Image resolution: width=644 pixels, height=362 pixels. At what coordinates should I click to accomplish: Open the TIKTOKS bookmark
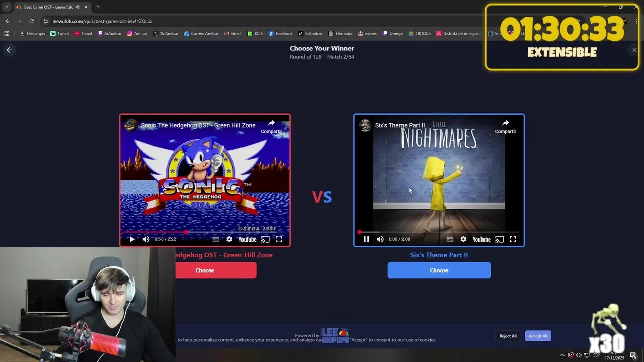[420, 34]
